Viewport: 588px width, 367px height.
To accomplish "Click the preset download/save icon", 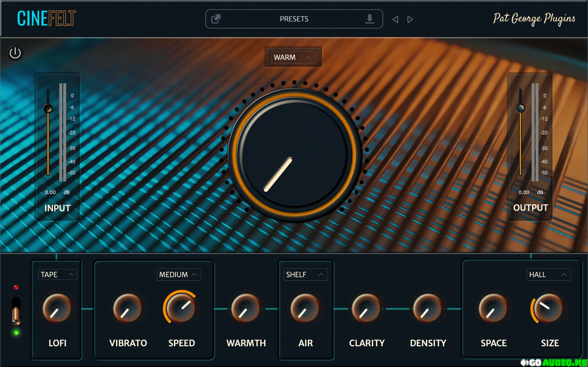I will tap(370, 19).
